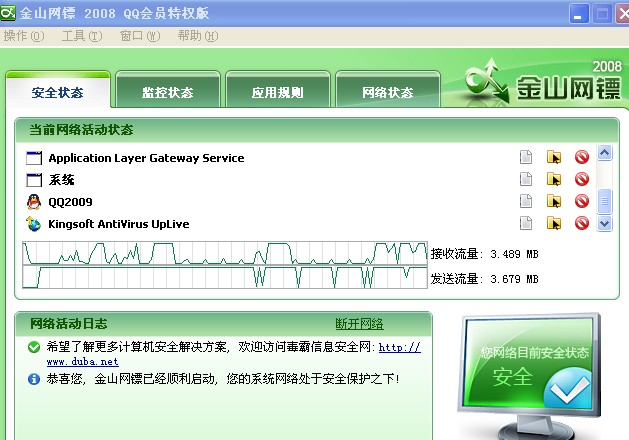This screenshot has height=440, width=629.
Task: Block Application Layer Gateway Service with red icon
Action: (582, 157)
